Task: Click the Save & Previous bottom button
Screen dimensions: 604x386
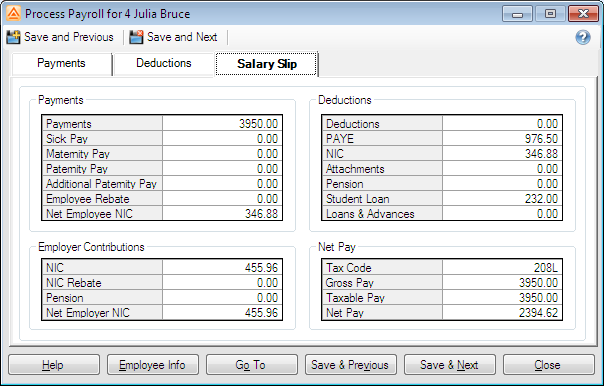Action: tap(351, 364)
